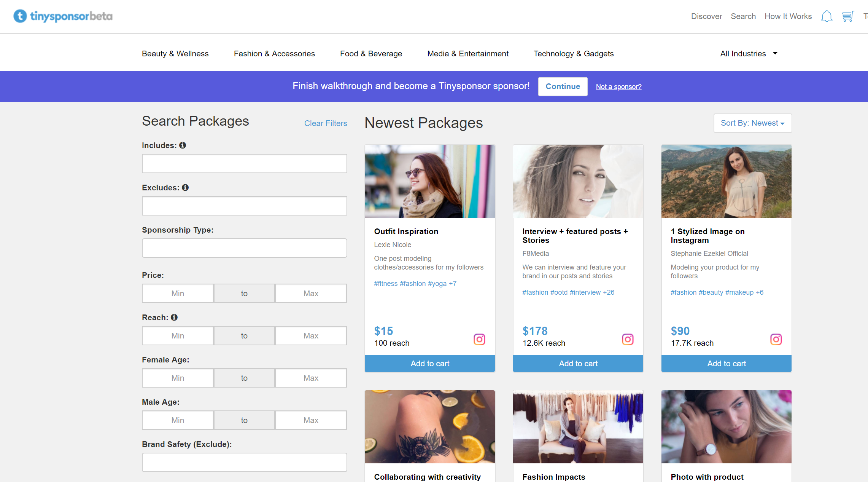Open the Outfit Inspiration photo thumbnail

pos(430,181)
